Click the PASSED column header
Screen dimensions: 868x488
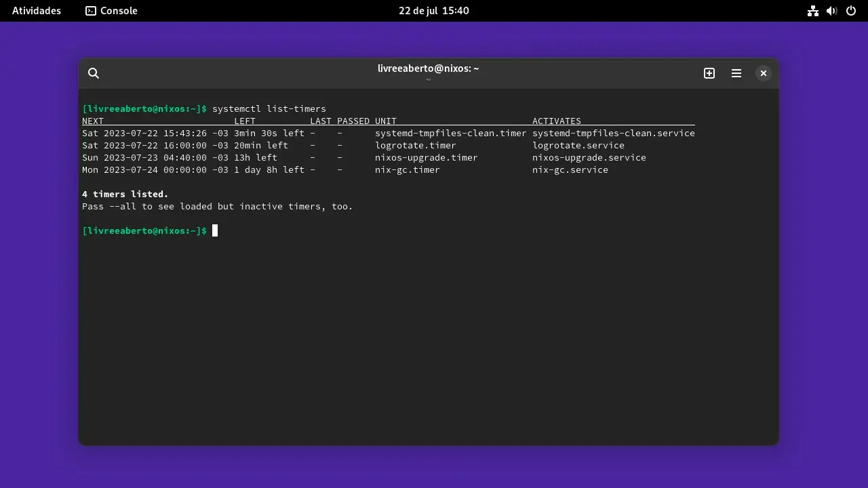[353, 121]
